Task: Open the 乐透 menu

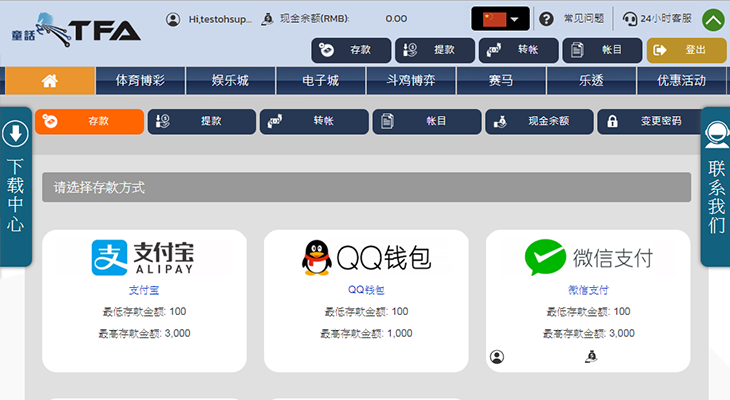Action: point(591,81)
